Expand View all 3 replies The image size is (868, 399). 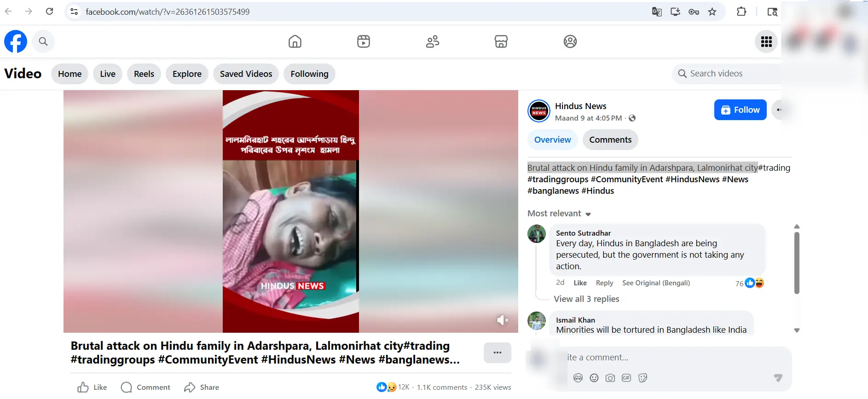[x=587, y=299]
